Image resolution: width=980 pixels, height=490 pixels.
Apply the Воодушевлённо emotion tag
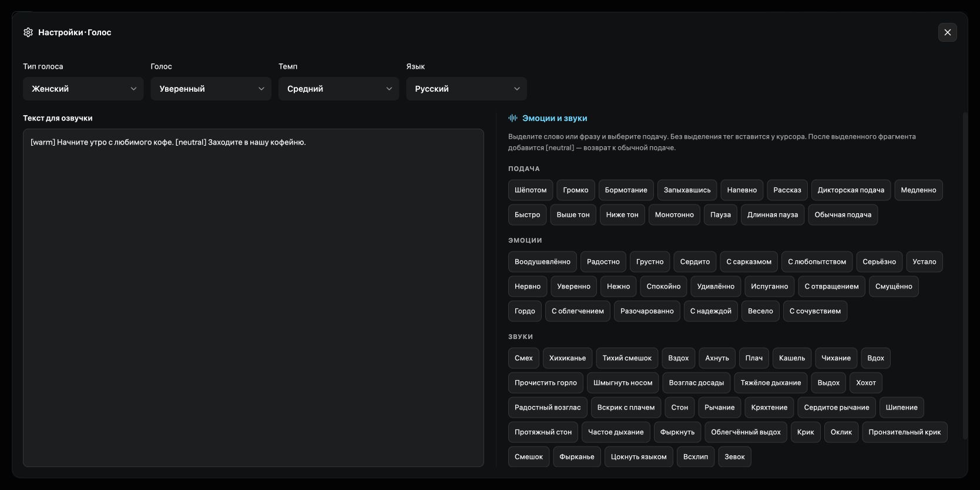pyautogui.click(x=542, y=261)
